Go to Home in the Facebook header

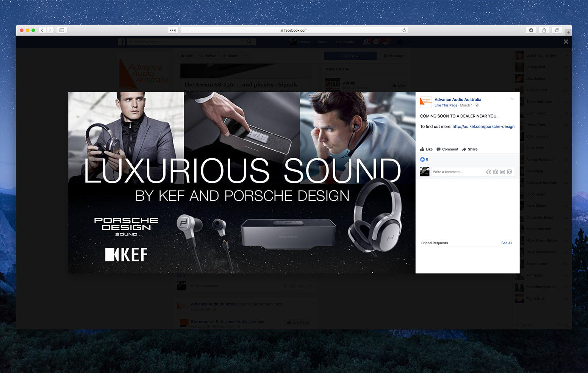[322, 42]
